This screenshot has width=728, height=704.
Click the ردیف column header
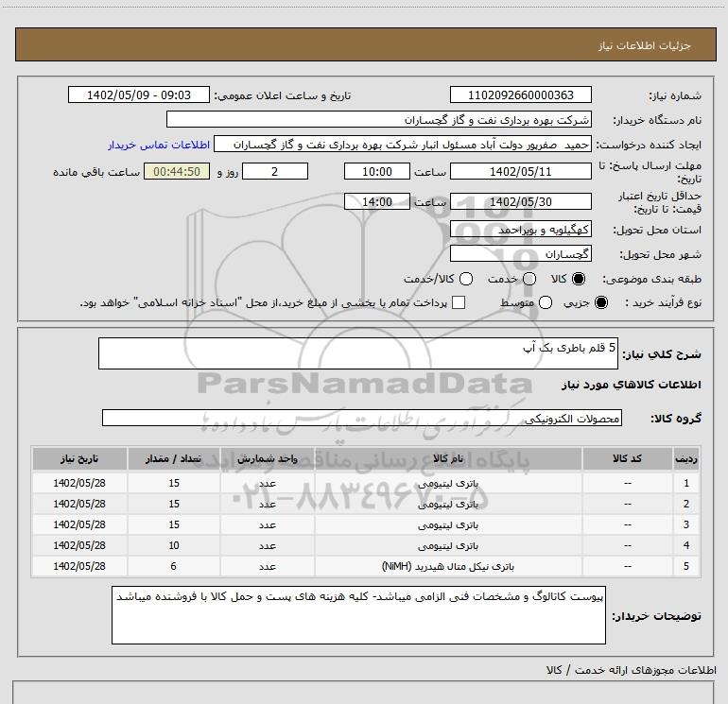coord(686,459)
